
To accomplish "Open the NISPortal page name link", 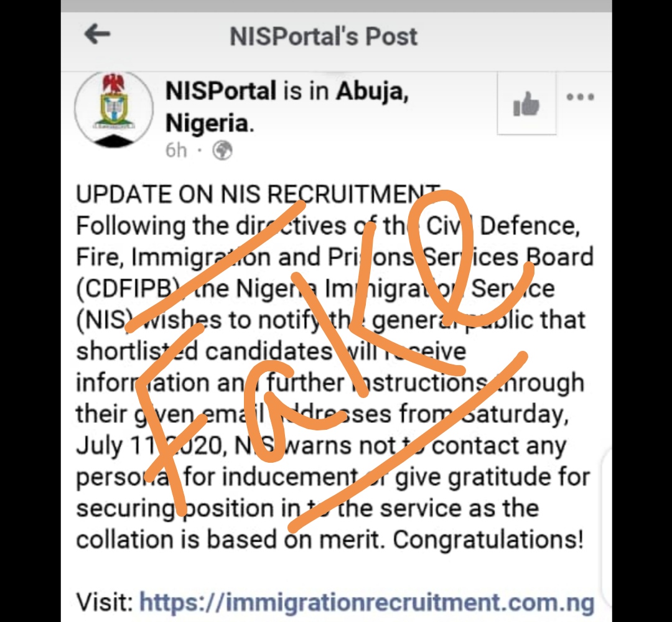I will click(x=221, y=92).
